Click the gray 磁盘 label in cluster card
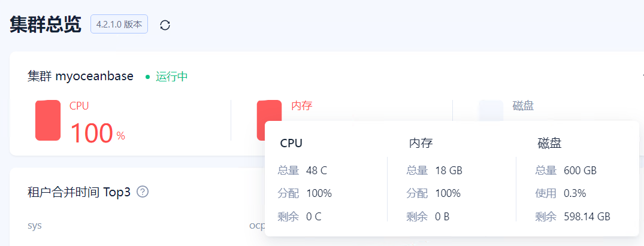644x246 pixels. [523, 106]
